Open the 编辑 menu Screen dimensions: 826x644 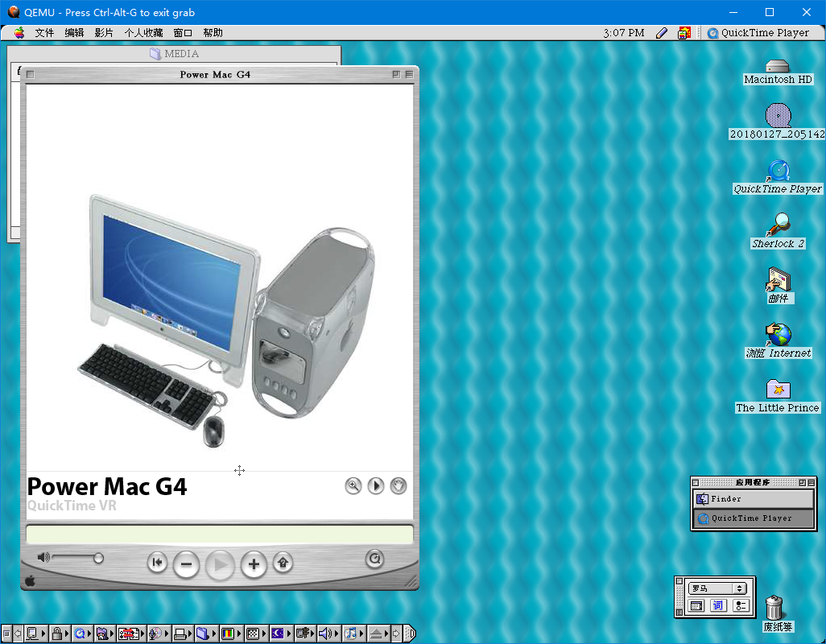coord(74,33)
